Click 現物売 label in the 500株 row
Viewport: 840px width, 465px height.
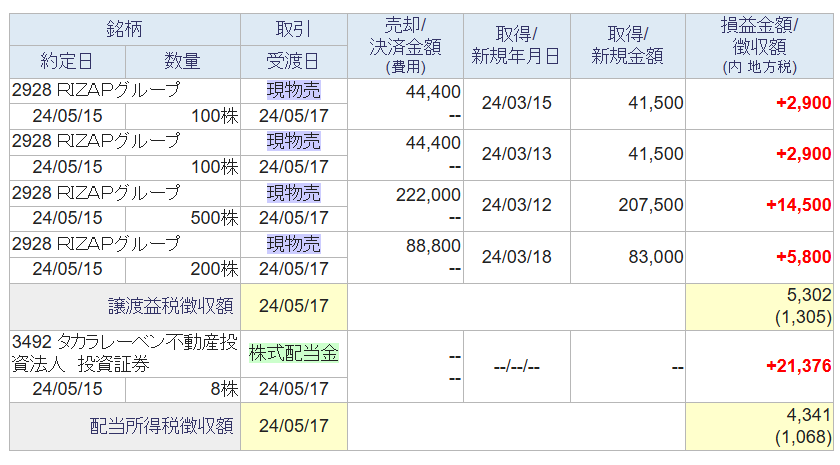pos(294,193)
